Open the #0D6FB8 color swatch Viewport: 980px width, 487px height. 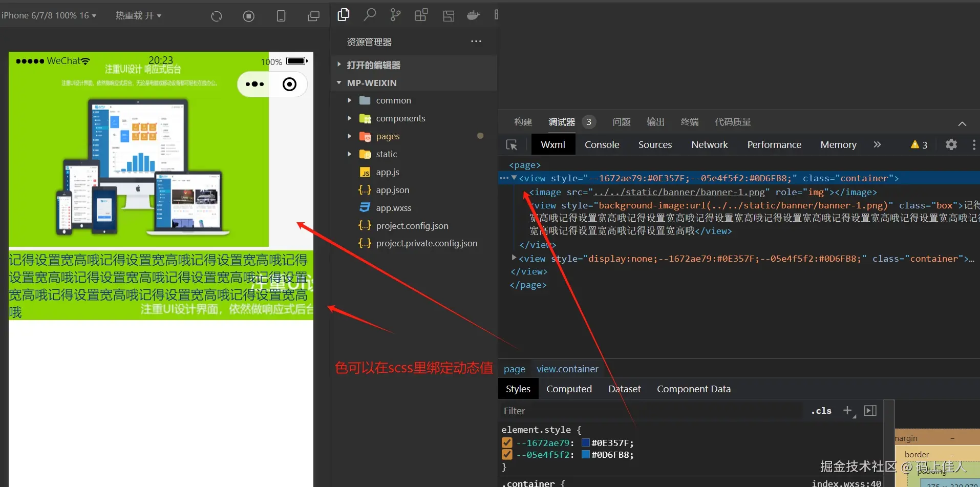tap(586, 454)
